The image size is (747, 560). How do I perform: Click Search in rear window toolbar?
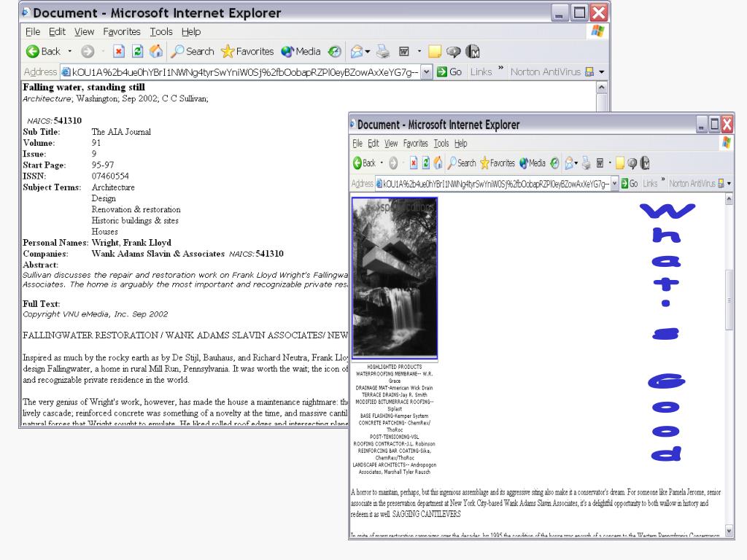pyautogui.click(x=193, y=52)
